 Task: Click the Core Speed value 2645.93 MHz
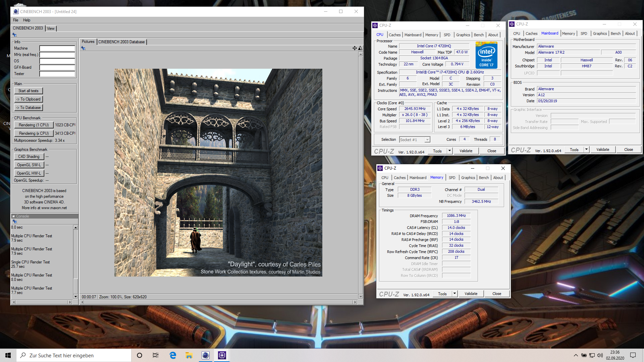click(415, 109)
